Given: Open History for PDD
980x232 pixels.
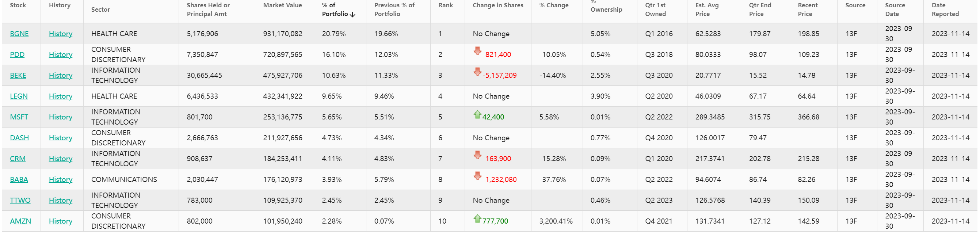Looking at the screenshot, I should [61, 54].
